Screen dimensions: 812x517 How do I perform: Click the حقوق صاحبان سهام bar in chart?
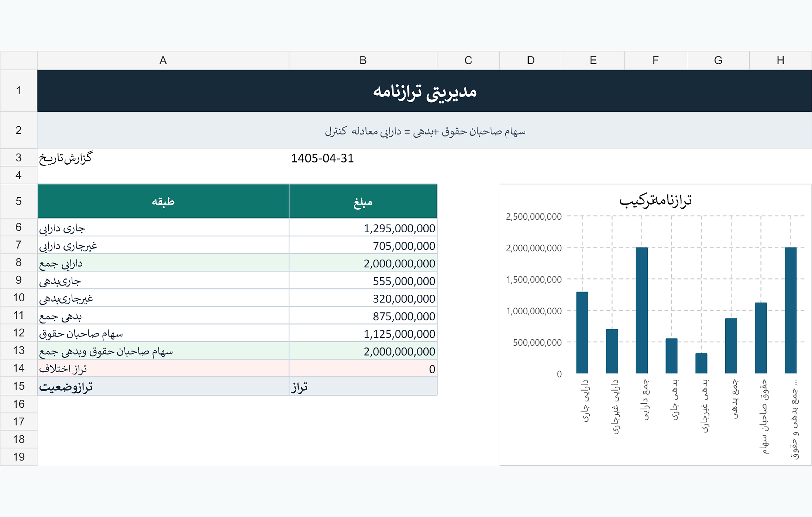(761, 338)
